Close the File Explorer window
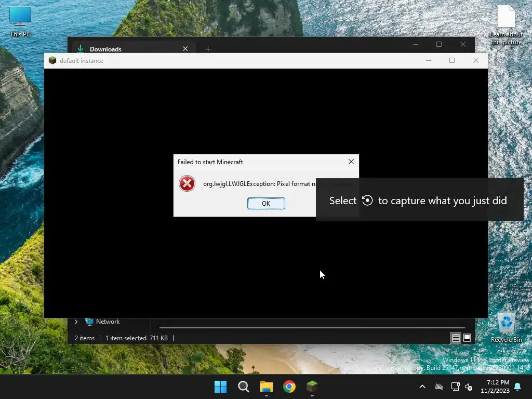The image size is (532, 399). tap(463, 44)
